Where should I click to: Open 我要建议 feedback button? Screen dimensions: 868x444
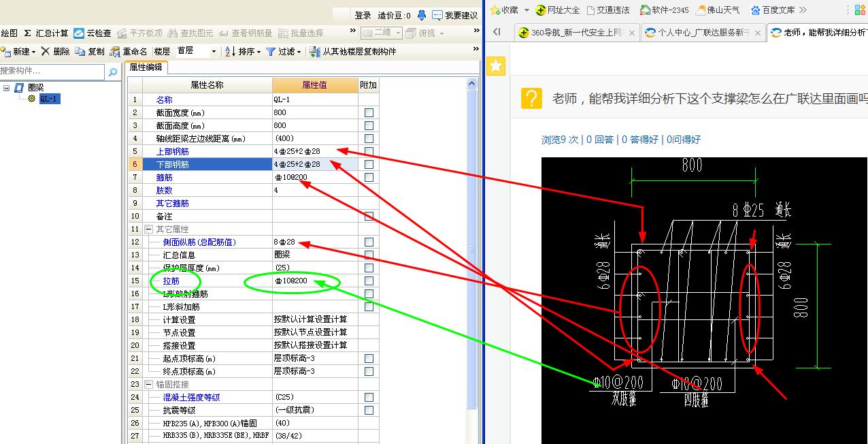(x=454, y=15)
